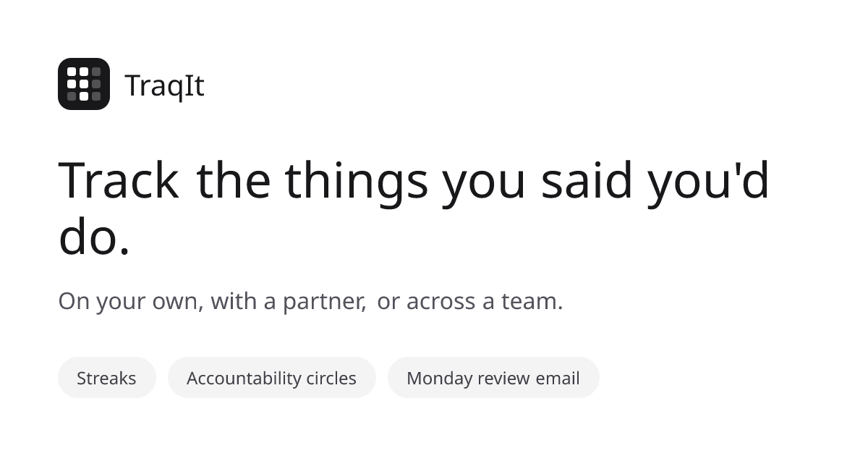Image resolution: width=868 pixels, height=456 pixels.
Task: Click the TraqIt grid logo icon
Action: tap(84, 84)
